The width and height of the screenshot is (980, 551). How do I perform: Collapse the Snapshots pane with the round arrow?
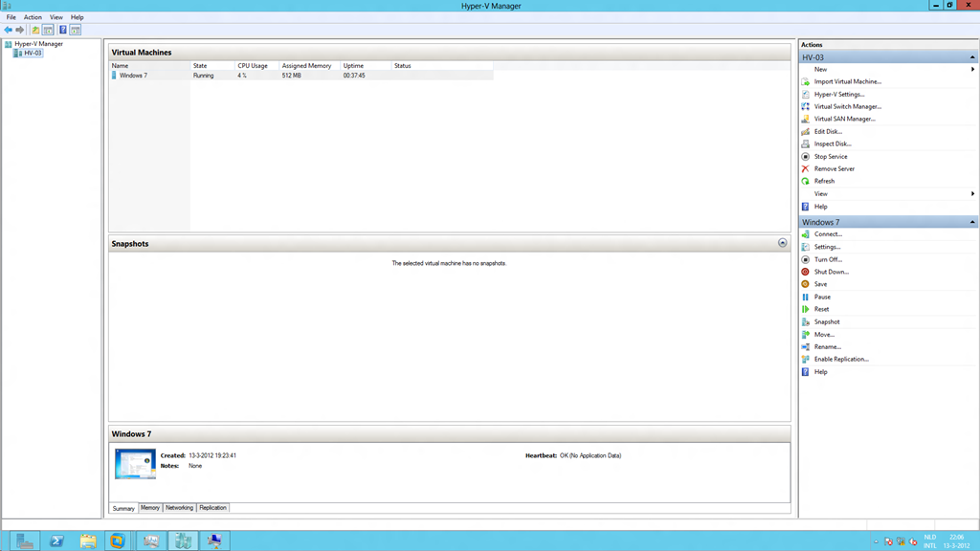[783, 243]
